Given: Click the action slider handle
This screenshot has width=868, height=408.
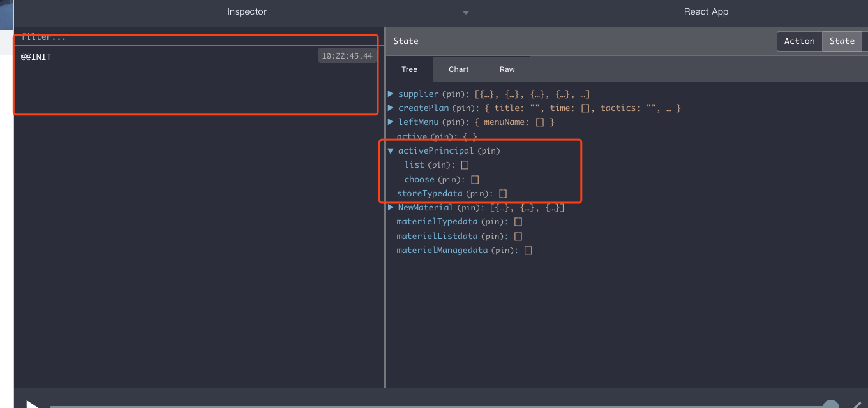Looking at the screenshot, I should [x=830, y=404].
